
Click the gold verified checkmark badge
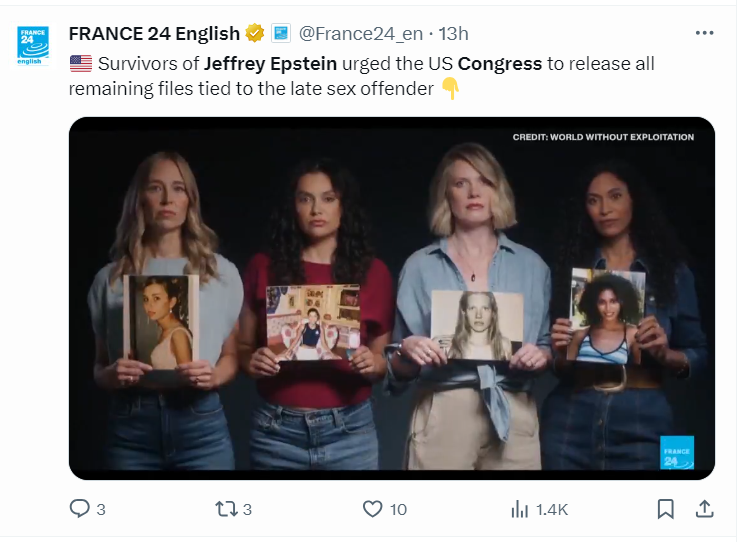coord(255,34)
